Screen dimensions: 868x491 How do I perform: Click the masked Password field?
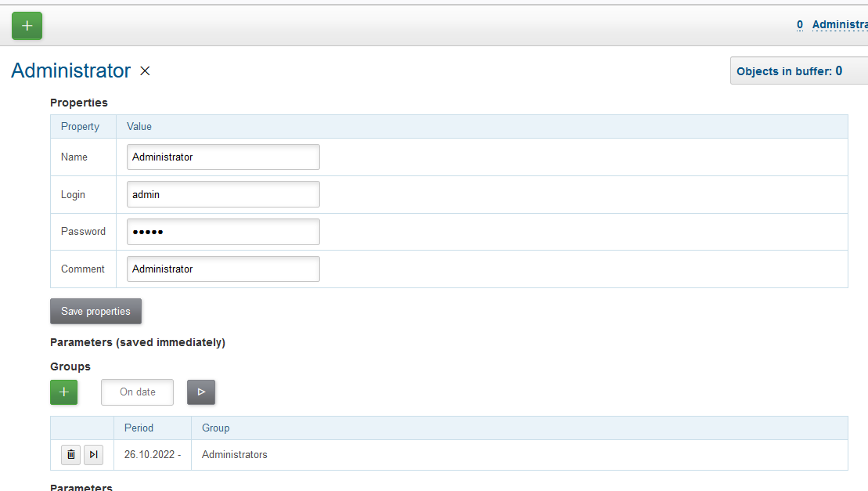(223, 231)
